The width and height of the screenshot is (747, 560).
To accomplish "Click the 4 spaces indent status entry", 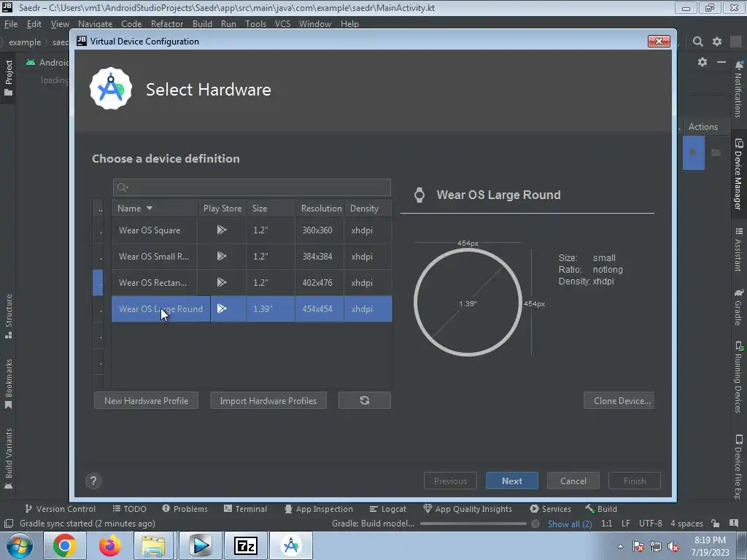I will (x=686, y=524).
